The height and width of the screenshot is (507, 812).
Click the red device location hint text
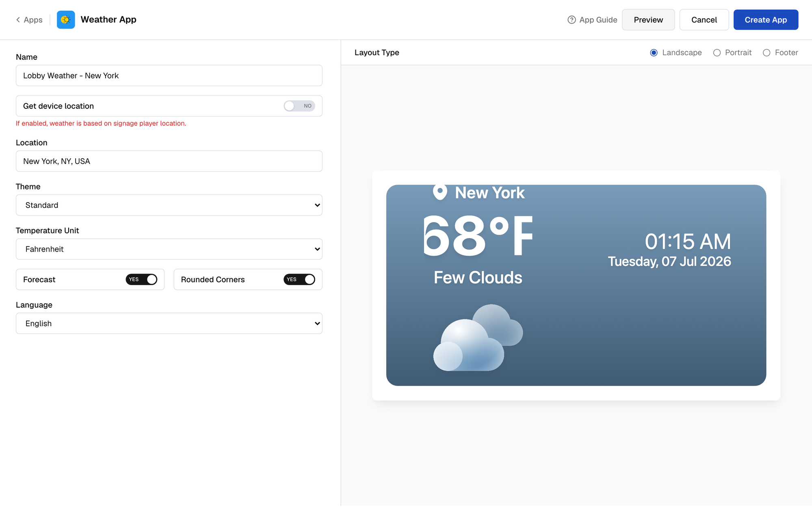101,123
